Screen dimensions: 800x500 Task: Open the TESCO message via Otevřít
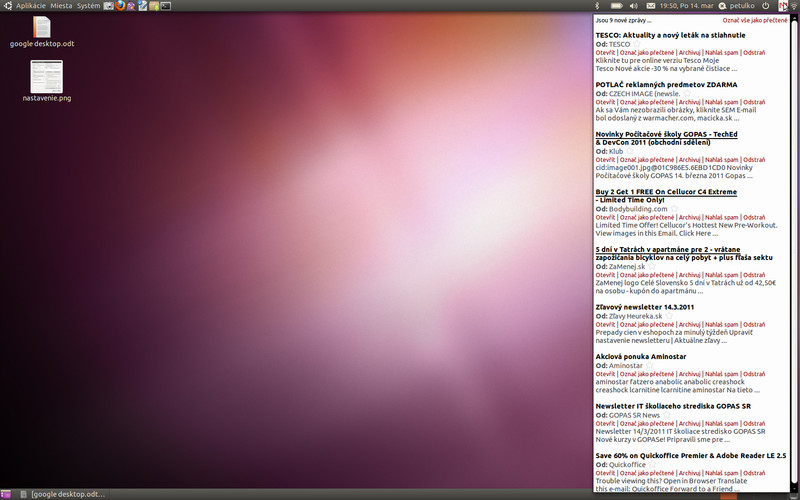[605, 53]
